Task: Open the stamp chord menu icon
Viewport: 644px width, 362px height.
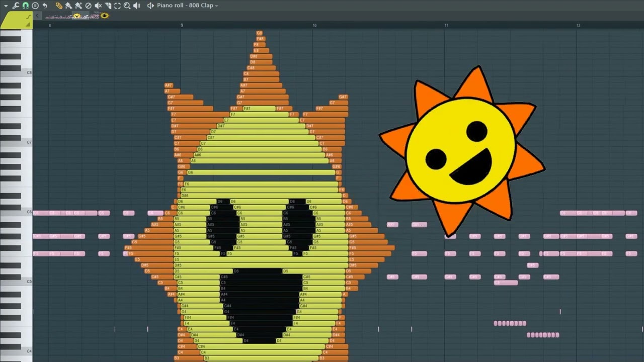Action: [35, 6]
